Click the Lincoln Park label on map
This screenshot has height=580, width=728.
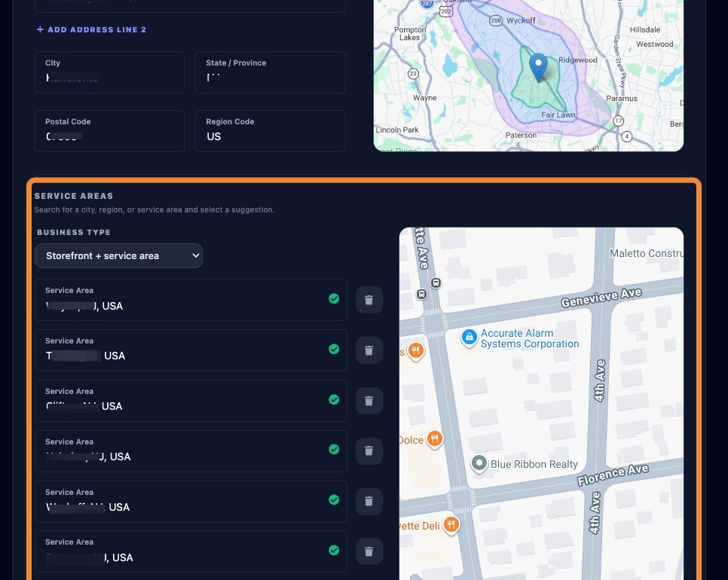(x=397, y=130)
